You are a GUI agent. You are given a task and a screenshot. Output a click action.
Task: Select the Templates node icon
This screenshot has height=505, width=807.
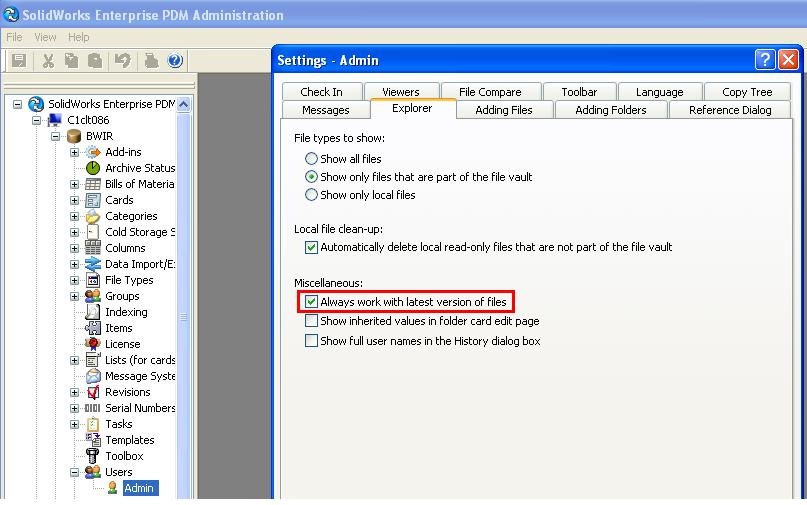[93, 440]
